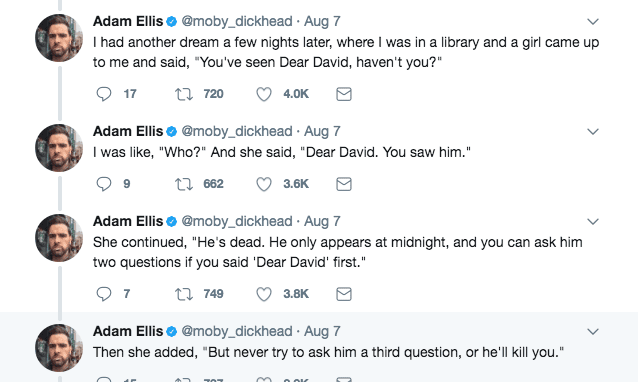Viewport: 638px width, 382px height.
Task: Retweet the tweet with 662 retweets
Action: click(184, 184)
